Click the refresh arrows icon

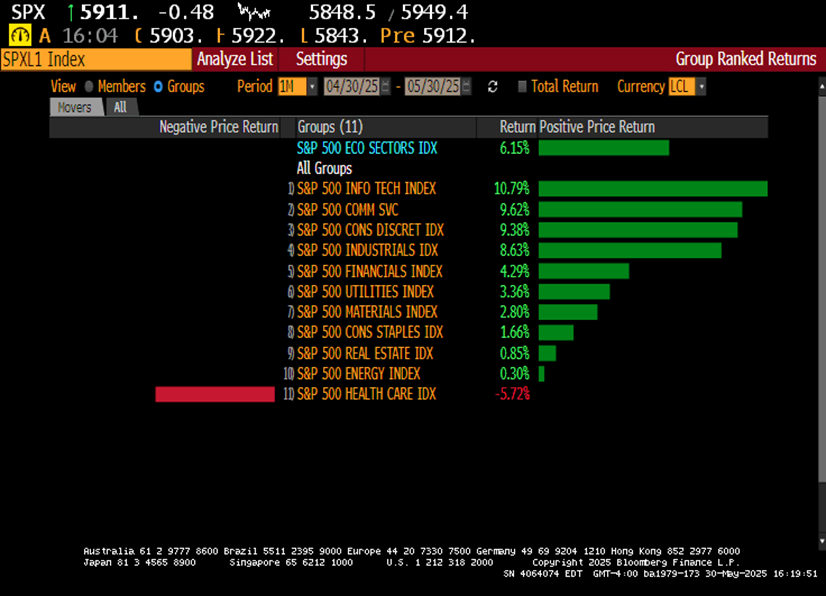click(x=492, y=87)
